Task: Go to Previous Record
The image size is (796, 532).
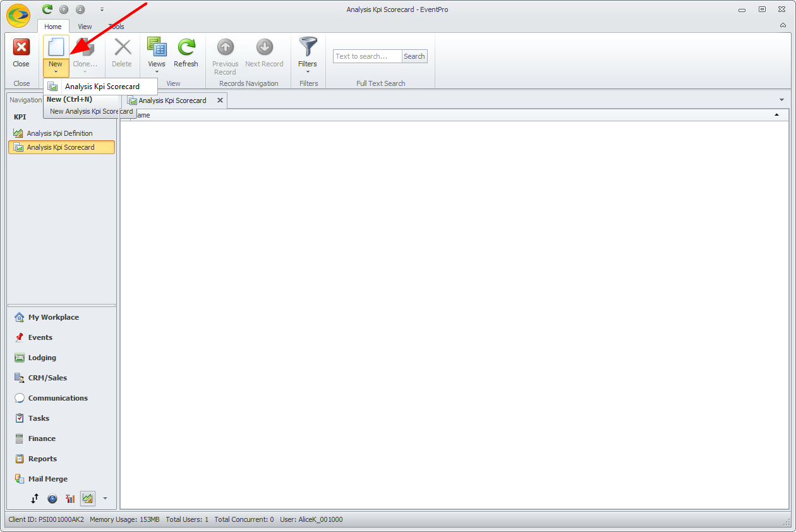Action: click(226, 56)
